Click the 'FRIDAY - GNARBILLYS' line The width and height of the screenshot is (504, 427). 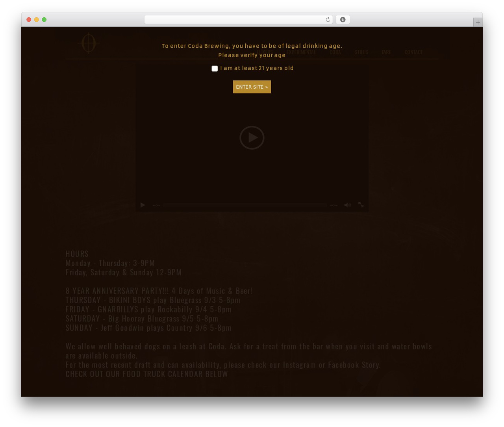pyautogui.click(x=148, y=309)
